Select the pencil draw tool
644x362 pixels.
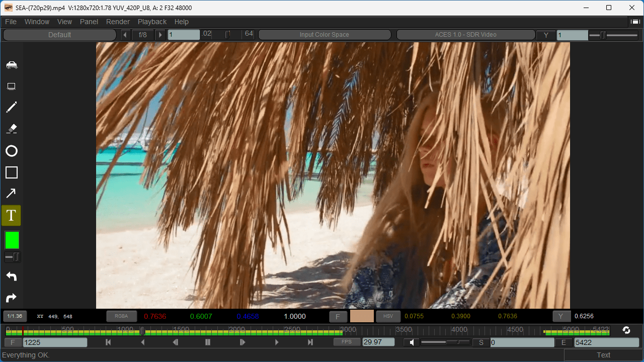click(12, 107)
